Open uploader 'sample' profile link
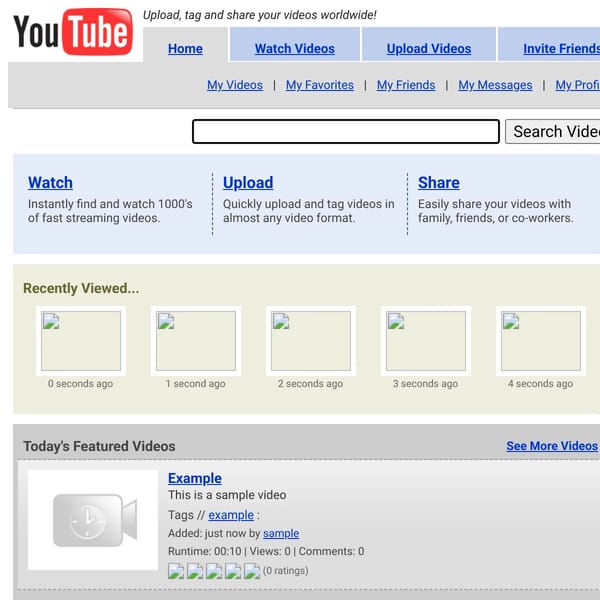 pos(281,533)
